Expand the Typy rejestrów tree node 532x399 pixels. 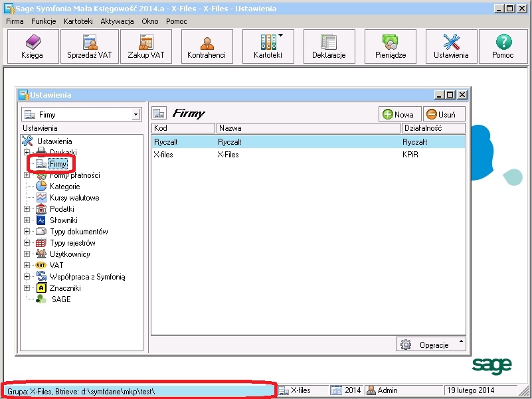[x=27, y=243]
